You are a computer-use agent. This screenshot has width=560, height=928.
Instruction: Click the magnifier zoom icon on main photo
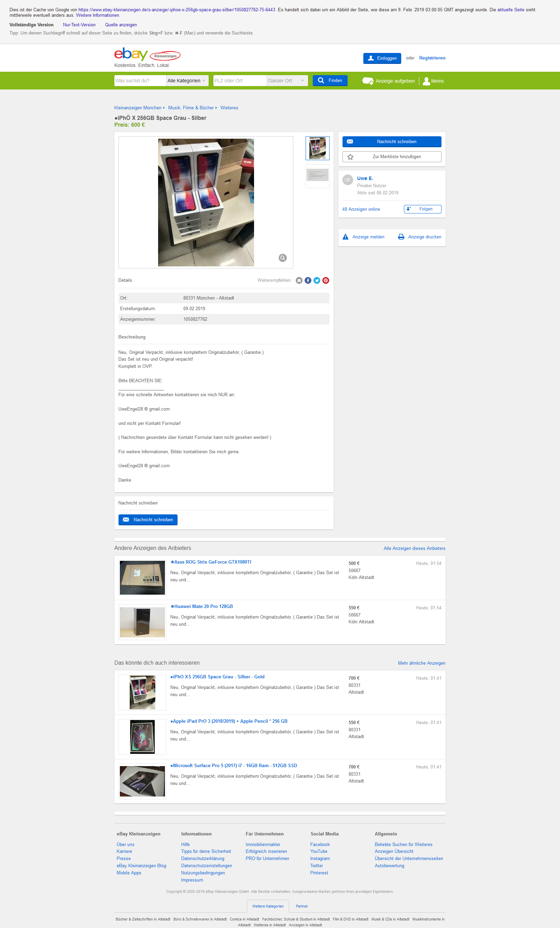coord(282,258)
